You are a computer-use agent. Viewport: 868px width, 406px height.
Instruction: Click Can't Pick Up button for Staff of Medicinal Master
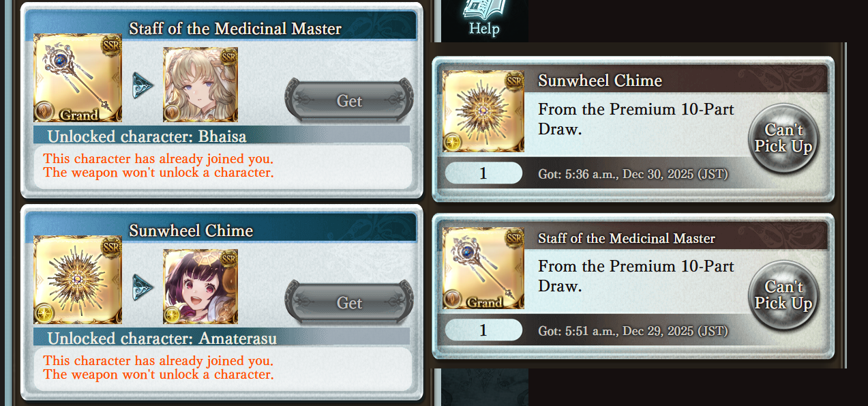[783, 295]
